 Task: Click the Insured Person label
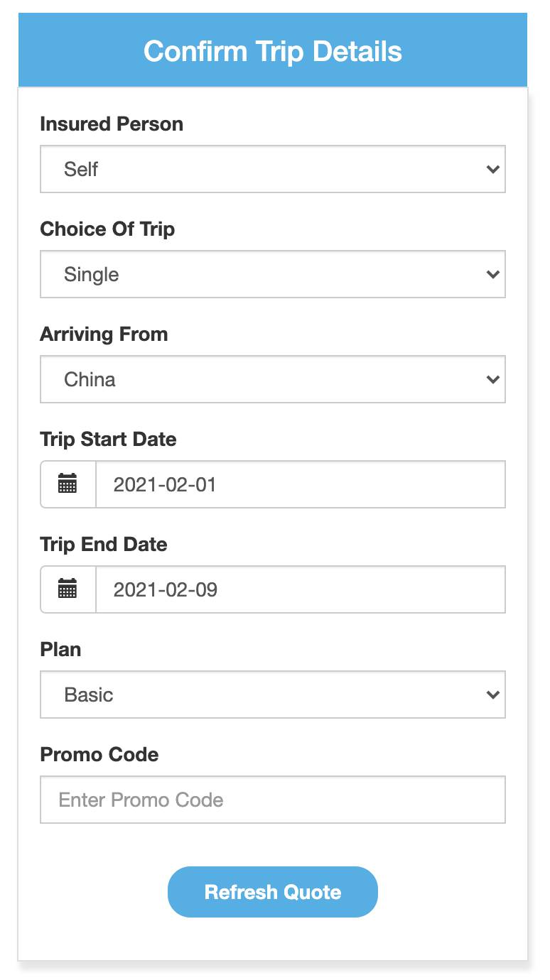coord(112,124)
